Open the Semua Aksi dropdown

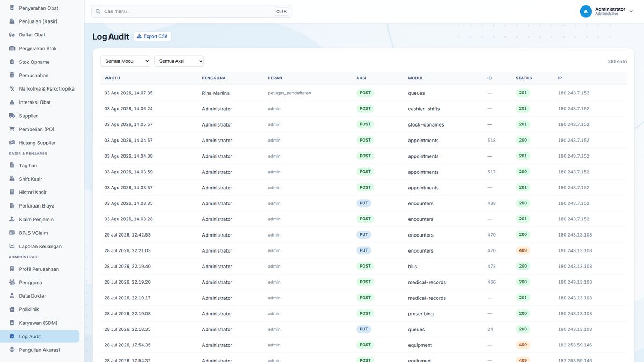pyautogui.click(x=179, y=61)
